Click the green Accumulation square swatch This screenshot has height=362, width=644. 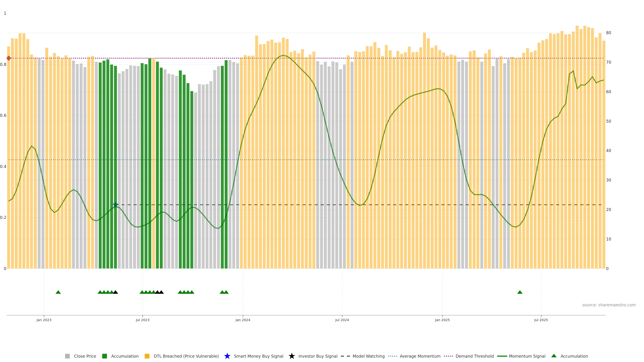point(104,356)
